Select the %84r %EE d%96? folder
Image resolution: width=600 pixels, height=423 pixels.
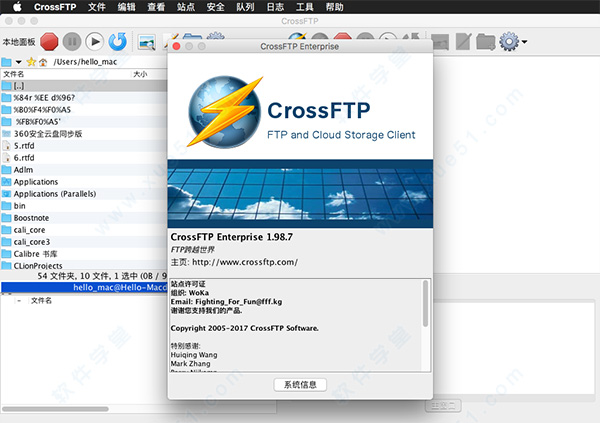pyautogui.click(x=84, y=98)
